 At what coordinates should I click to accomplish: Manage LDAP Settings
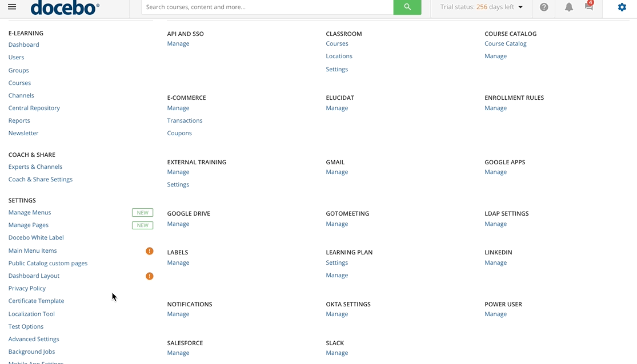point(496,224)
